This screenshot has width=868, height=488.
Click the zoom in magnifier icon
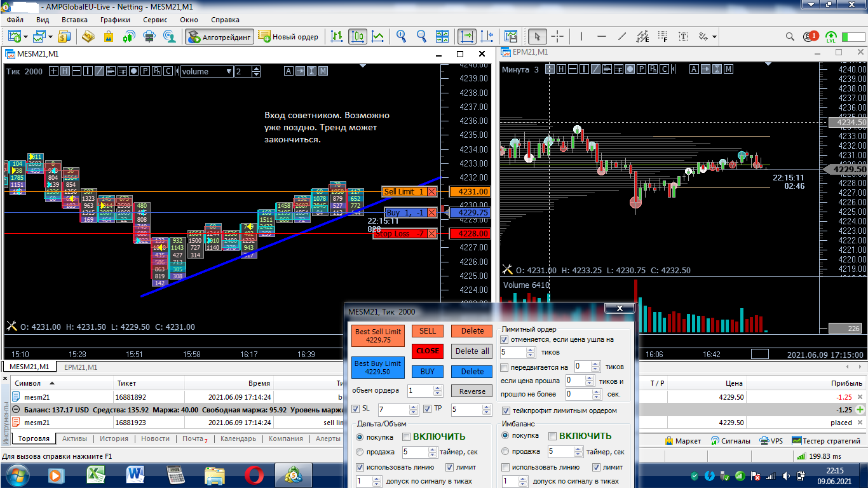401,36
